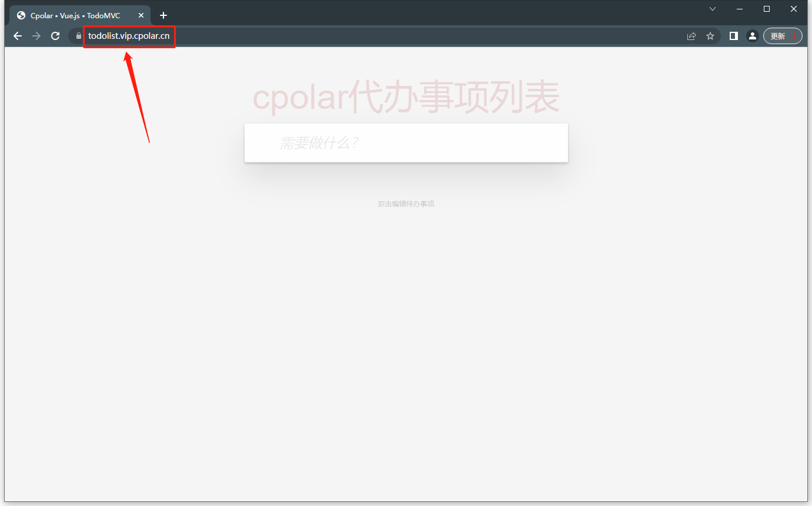The width and height of the screenshot is (812, 506).
Task: Click the back navigation arrow
Action: click(x=17, y=35)
